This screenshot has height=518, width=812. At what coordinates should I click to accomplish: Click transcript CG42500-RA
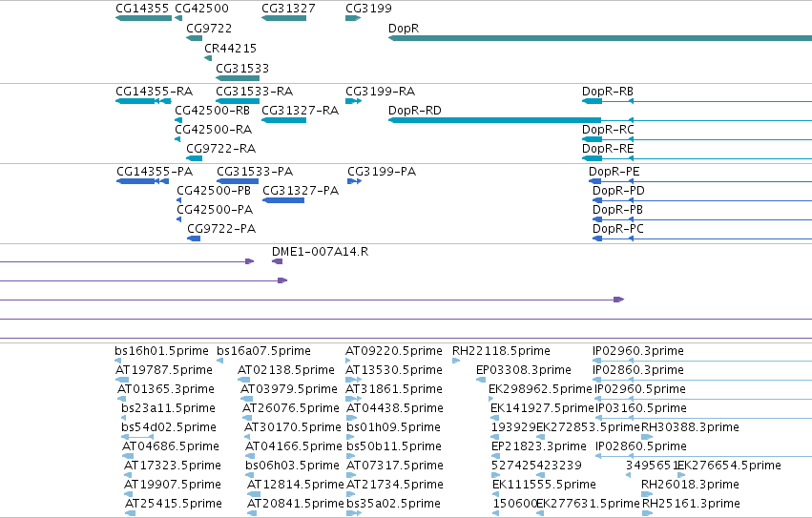pos(177,139)
